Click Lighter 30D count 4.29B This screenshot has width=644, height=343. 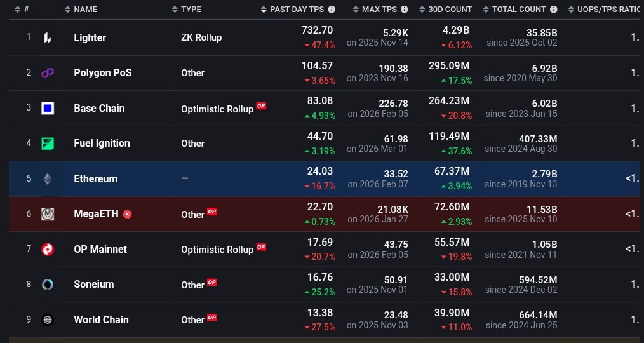click(456, 30)
